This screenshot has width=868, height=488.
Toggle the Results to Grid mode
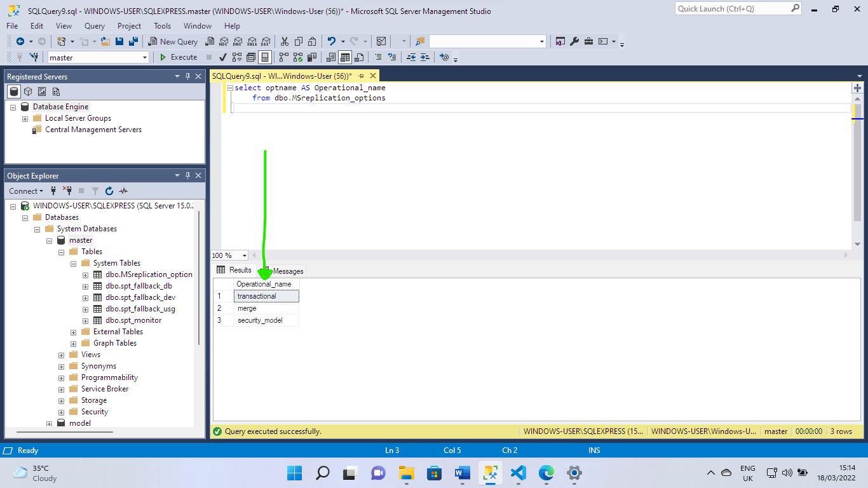click(x=345, y=57)
